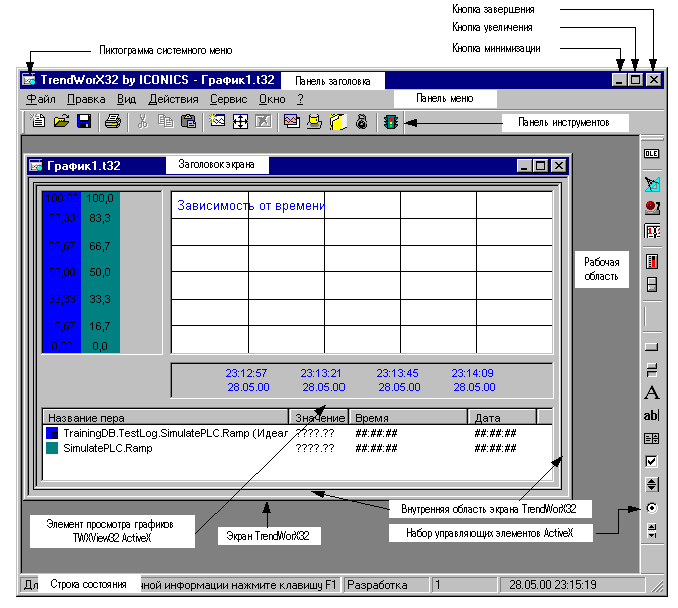This screenshot has width=678, height=608.
Task: Click the Copy toolbar icon
Action: pos(165,122)
